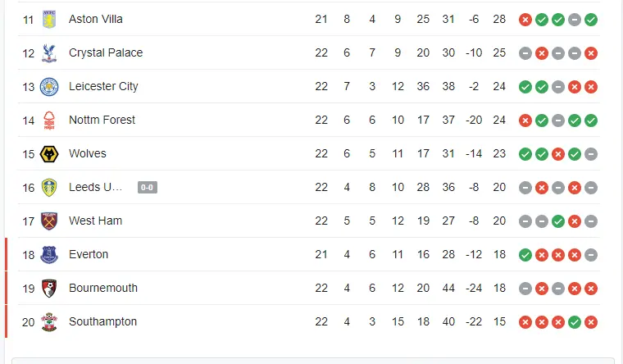
Task: Open the Crystal Palace team link
Action: (x=106, y=52)
